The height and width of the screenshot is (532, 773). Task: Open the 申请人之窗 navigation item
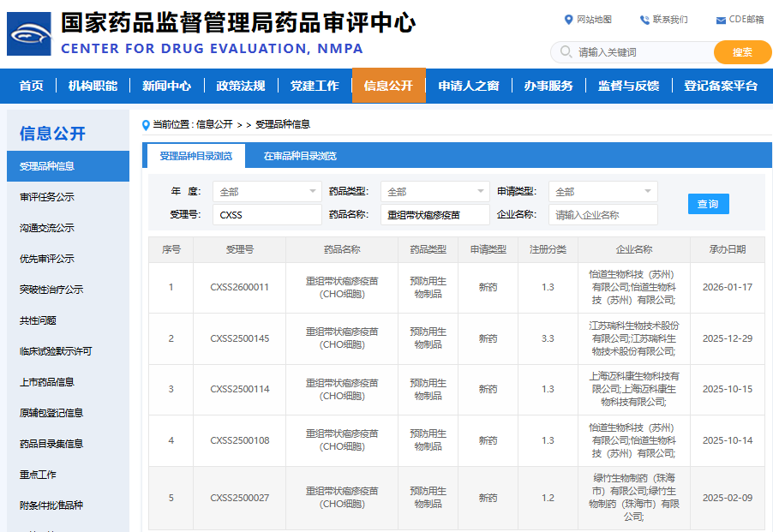point(468,86)
